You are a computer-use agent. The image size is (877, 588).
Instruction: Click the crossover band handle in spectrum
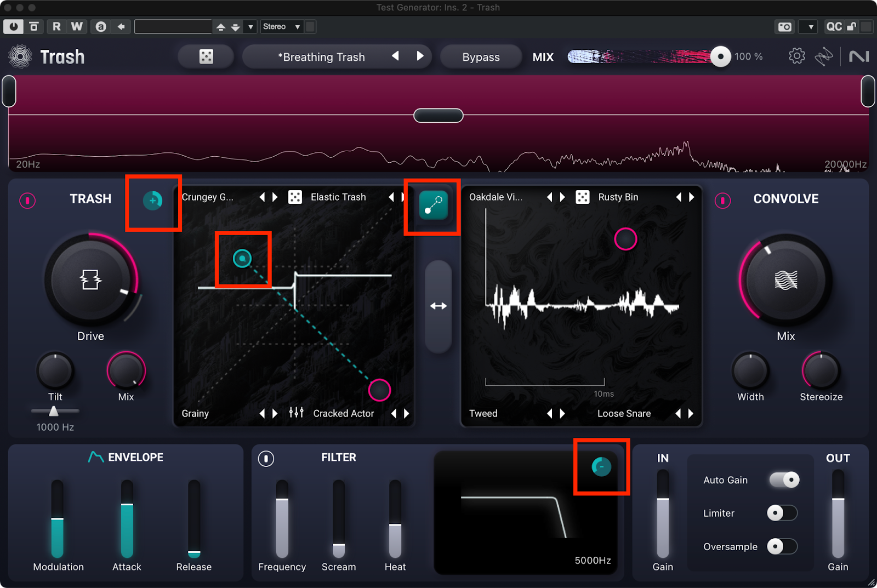click(x=438, y=116)
